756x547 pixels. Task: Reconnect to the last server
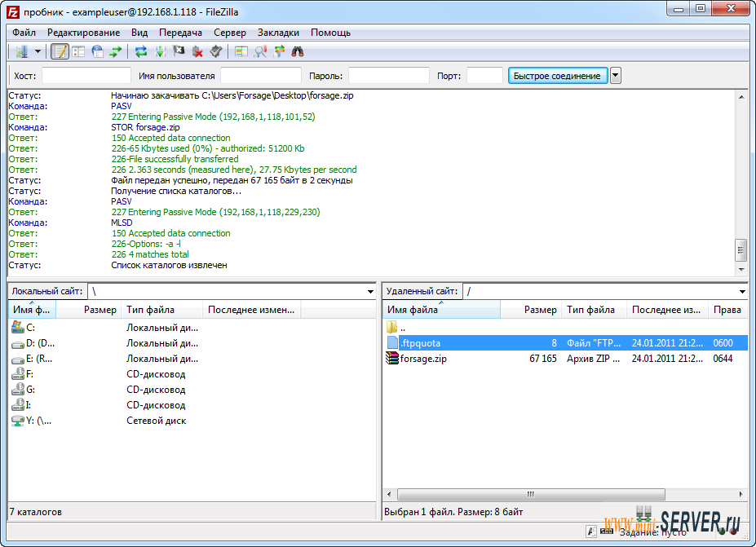point(216,51)
